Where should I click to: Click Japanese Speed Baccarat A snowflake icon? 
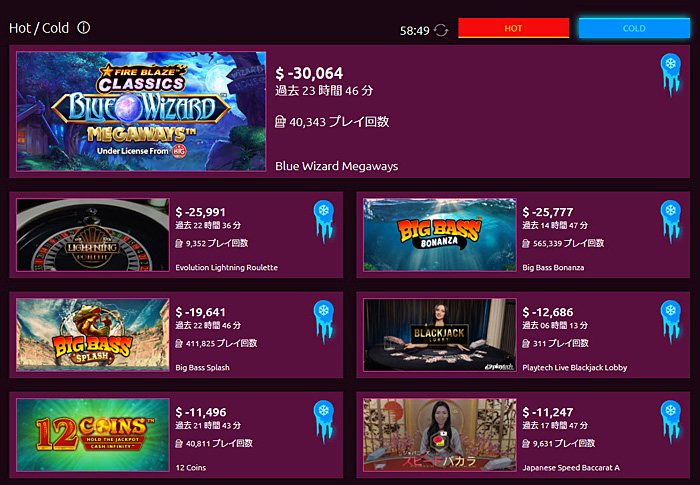pos(671,422)
